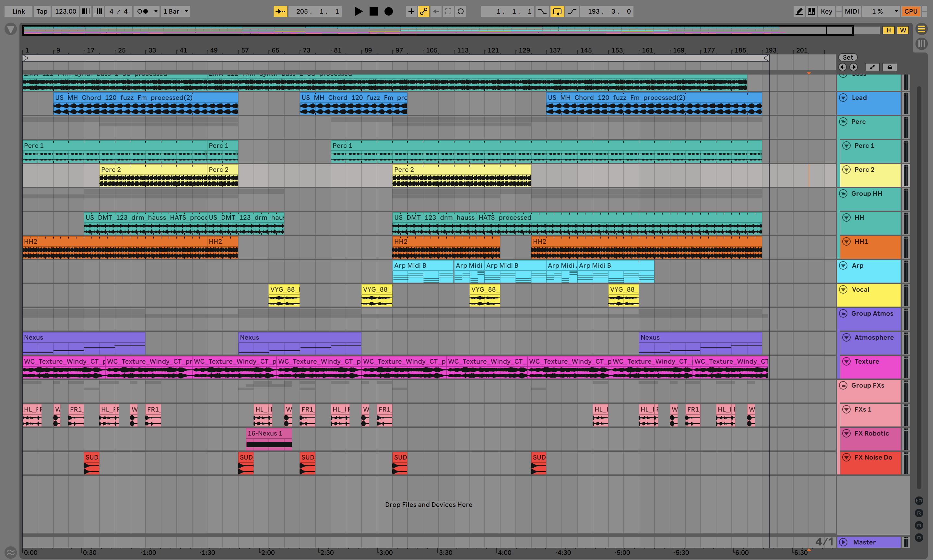Toggle the Draw Mode pencil icon

point(799,11)
